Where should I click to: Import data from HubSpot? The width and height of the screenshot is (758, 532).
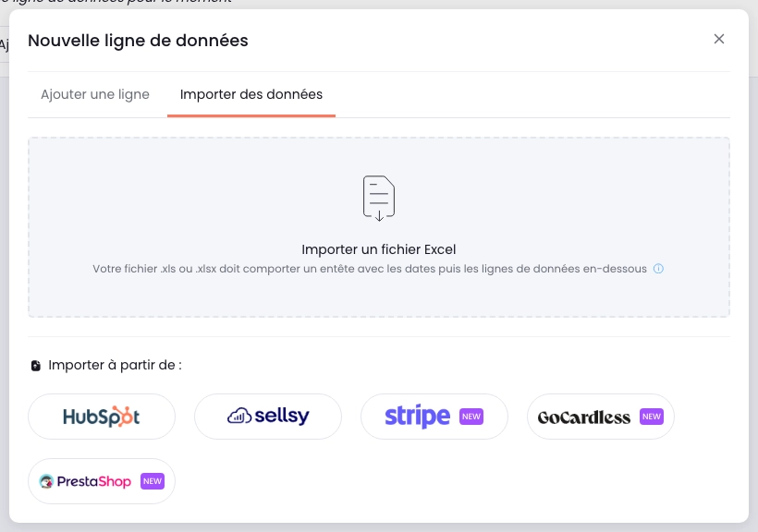click(102, 417)
